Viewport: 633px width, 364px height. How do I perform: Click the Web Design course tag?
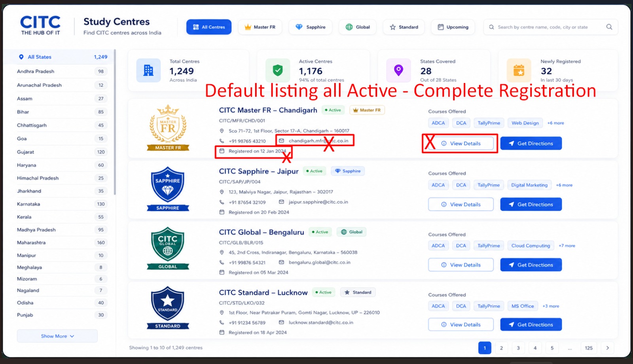pos(525,123)
